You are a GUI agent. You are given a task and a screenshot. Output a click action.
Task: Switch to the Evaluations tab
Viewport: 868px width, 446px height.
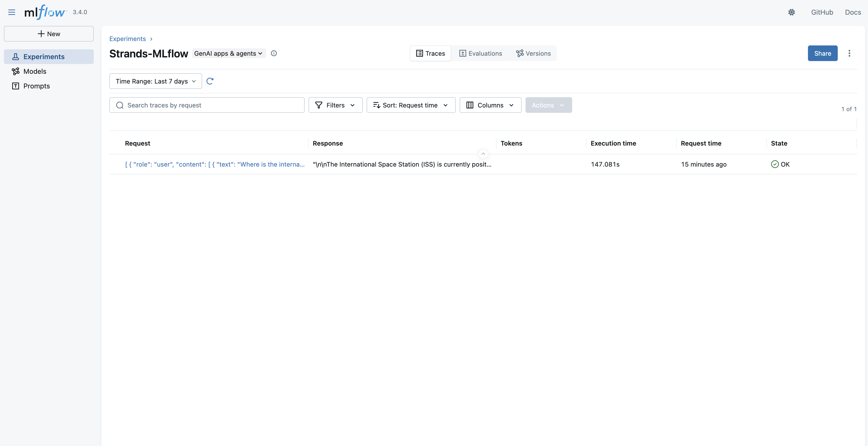coord(480,53)
